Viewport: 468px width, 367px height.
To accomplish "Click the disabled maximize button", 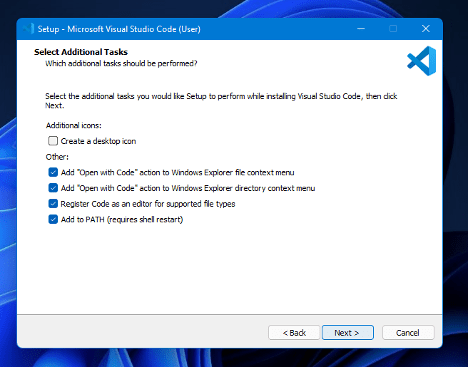I will click(393, 29).
